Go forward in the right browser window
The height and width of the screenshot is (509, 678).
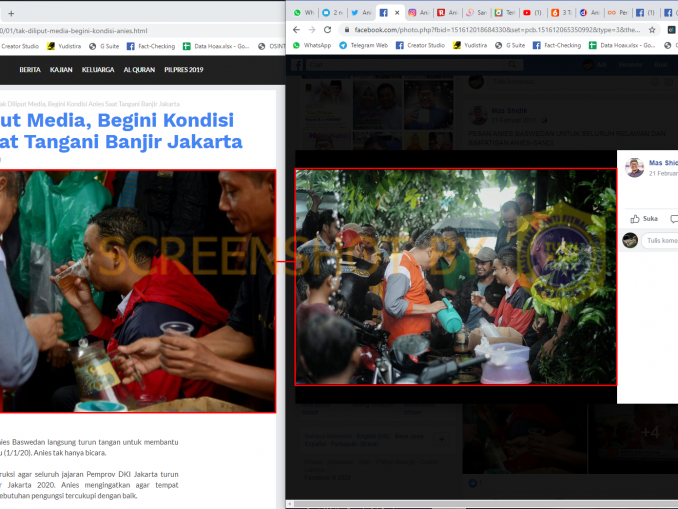pyautogui.click(x=312, y=30)
